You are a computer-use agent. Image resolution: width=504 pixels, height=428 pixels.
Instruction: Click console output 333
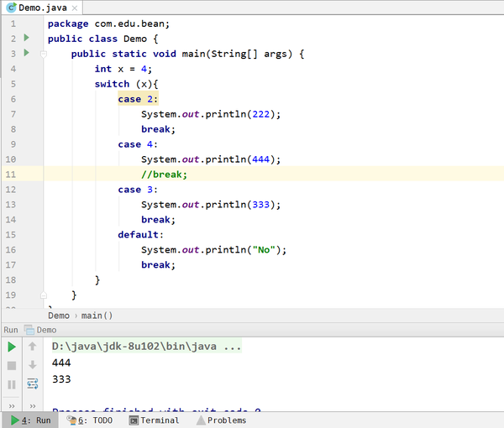61,379
